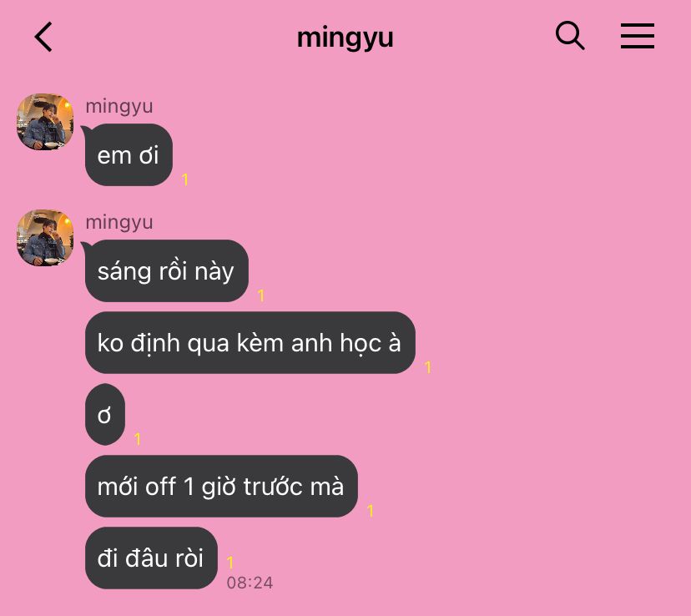
Task: Tap unread count 1 next to "ơ" bubble
Action: tap(138, 439)
